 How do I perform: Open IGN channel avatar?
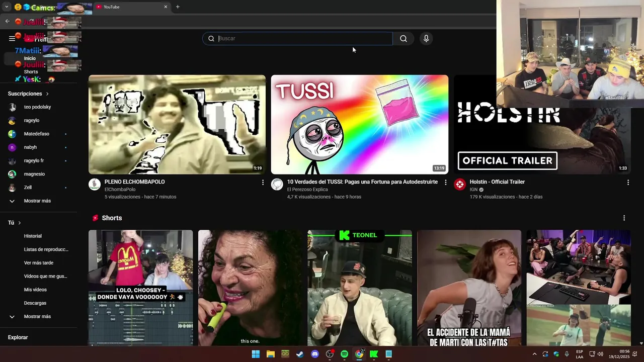click(460, 185)
